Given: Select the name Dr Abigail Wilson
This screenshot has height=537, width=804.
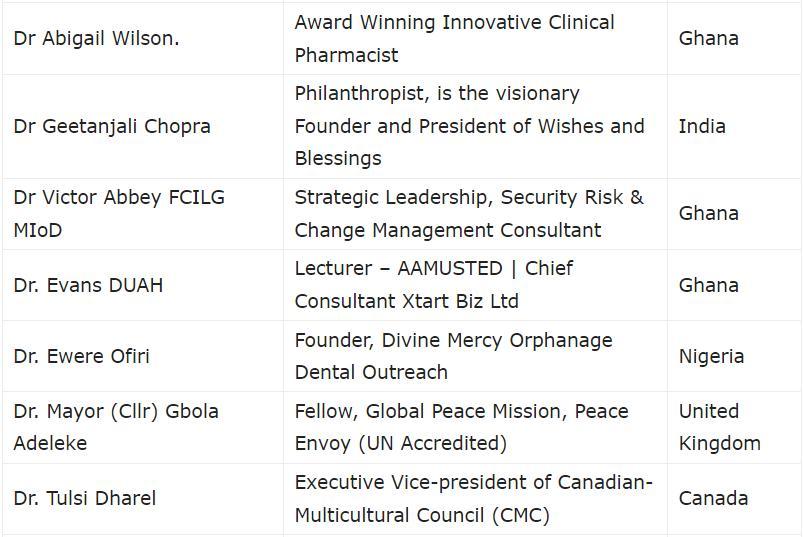Looking at the screenshot, I should tap(96, 39).
